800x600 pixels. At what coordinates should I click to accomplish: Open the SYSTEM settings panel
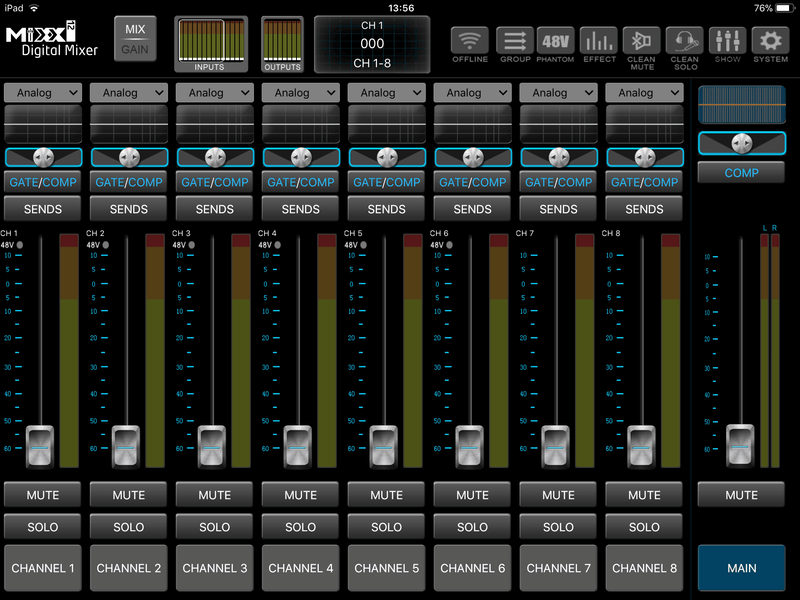769,42
